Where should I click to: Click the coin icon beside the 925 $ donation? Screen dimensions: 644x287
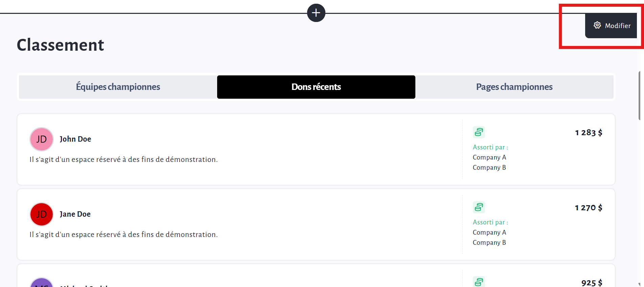tap(479, 282)
